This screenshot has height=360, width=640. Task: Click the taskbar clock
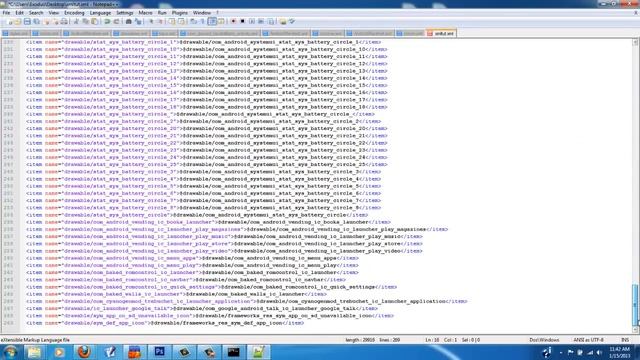pyautogui.click(x=619, y=352)
